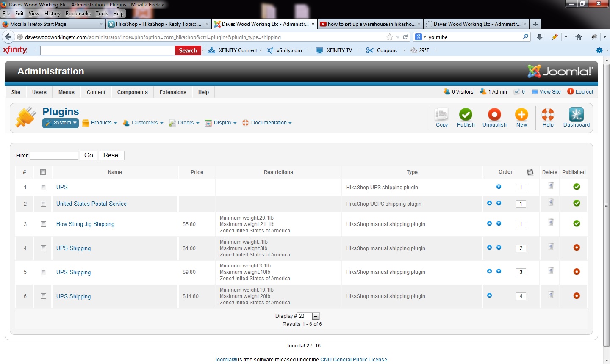Reload the page with the refresh icon

point(405,37)
